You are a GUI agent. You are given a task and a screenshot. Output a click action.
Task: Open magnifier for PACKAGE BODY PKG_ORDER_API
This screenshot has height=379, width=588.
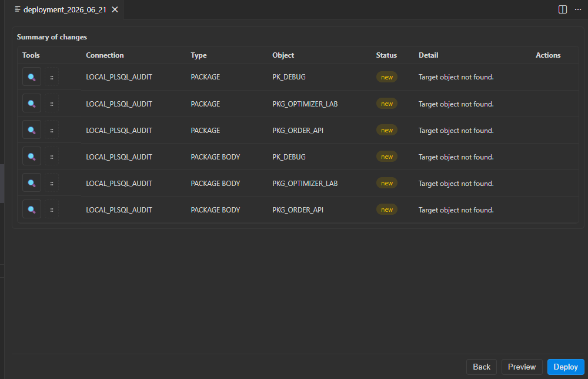click(32, 210)
